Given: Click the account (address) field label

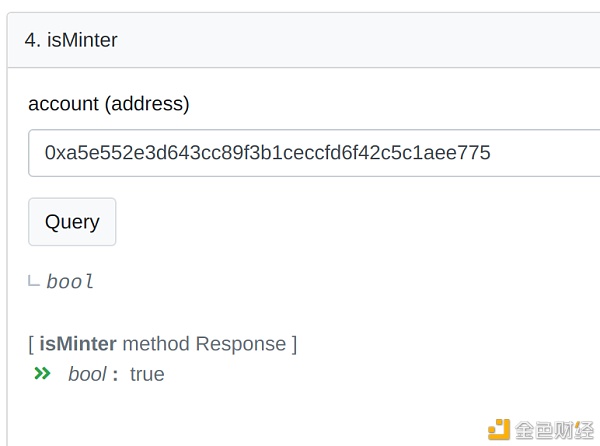Looking at the screenshot, I should (109, 104).
